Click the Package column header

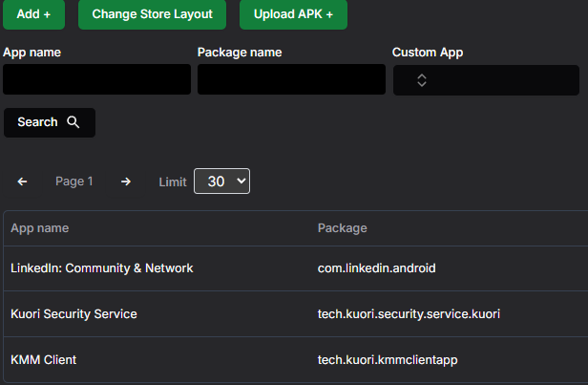(x=343, y=228)
